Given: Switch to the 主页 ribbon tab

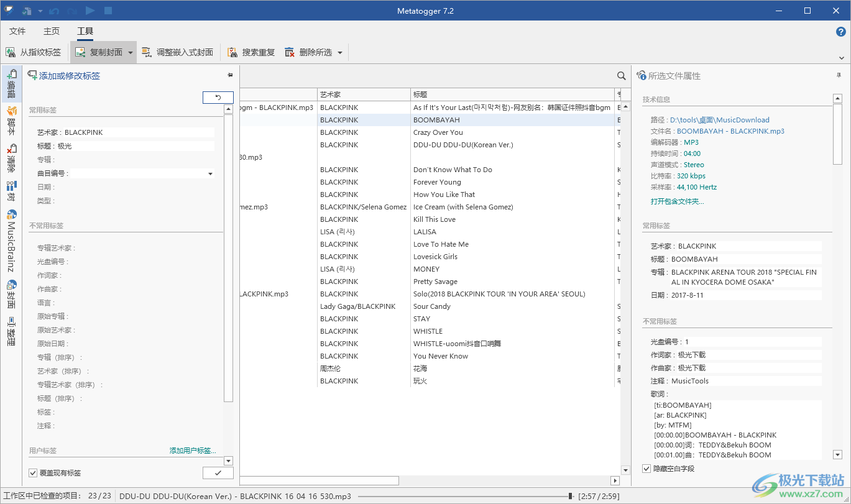Looking at the screenshot, I should pyautogui.click(x=52, y=31).
